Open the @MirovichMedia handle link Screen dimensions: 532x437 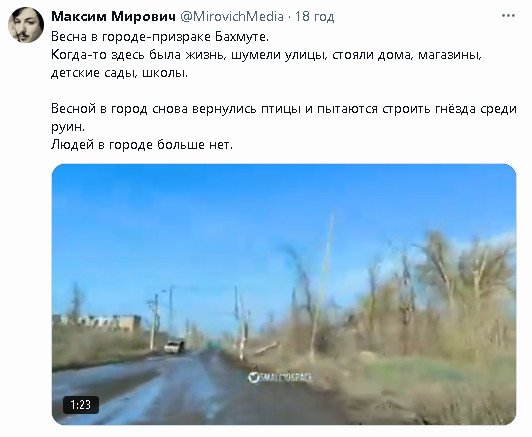[x=232, y=16]
